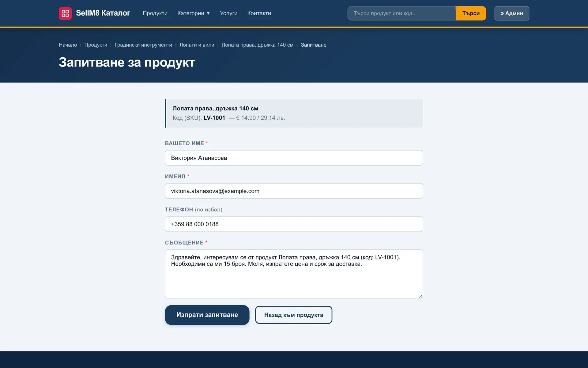Click product name in summary box
This screenshot has height=368, width=588.
click(215, 108)
